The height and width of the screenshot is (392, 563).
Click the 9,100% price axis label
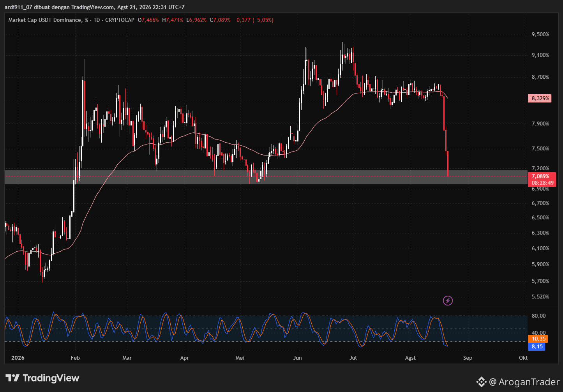[540, 55]
